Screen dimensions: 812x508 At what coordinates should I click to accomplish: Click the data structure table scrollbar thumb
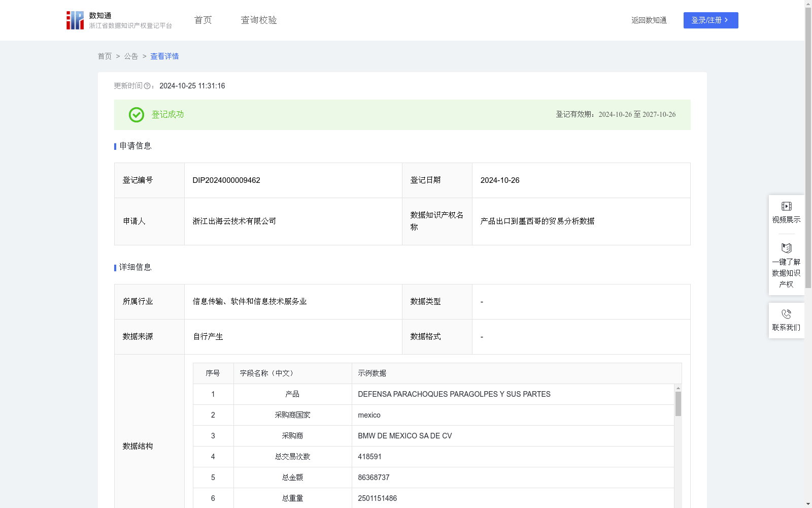click(678, 404)
